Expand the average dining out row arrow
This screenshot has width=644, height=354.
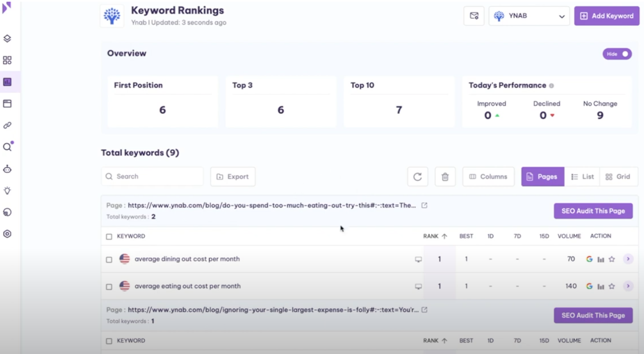tap(628, 259)
